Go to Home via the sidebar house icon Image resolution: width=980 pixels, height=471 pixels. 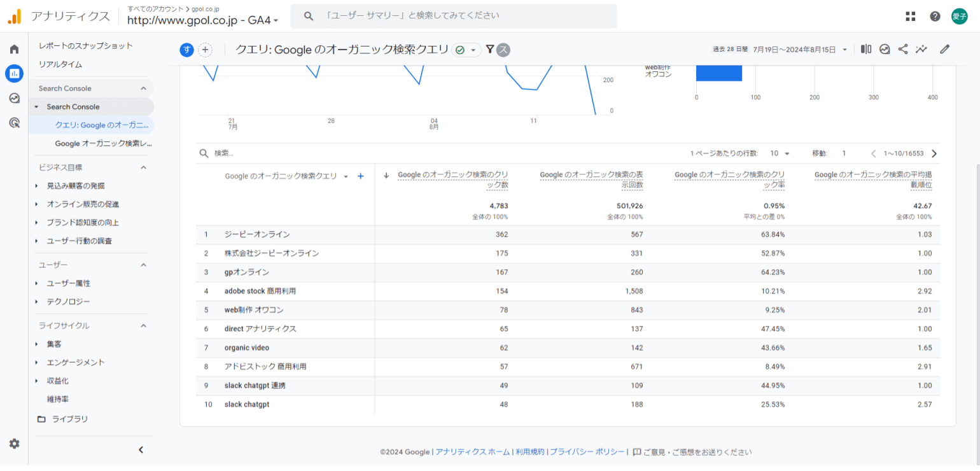pyautogui.click(x=14, y=49)
